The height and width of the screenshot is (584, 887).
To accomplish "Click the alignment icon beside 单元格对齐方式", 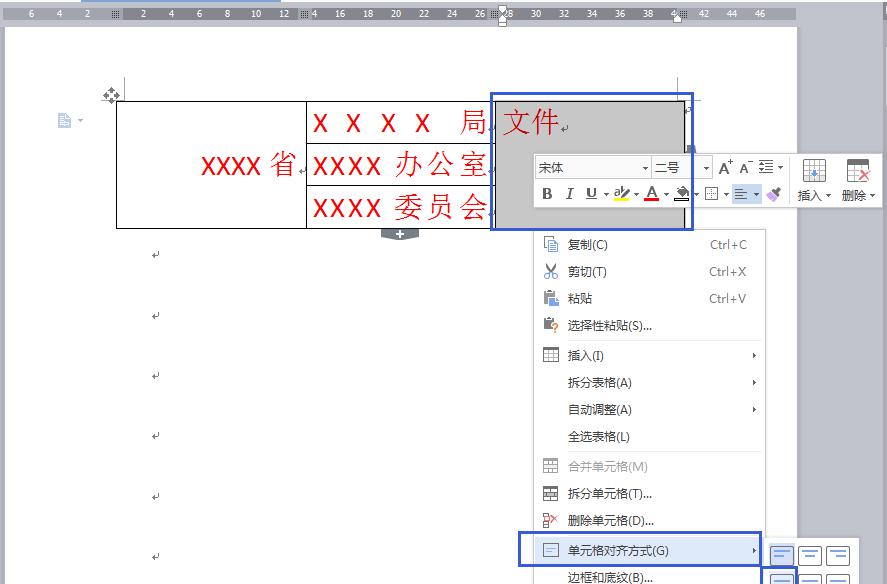I will click(550, 549).
